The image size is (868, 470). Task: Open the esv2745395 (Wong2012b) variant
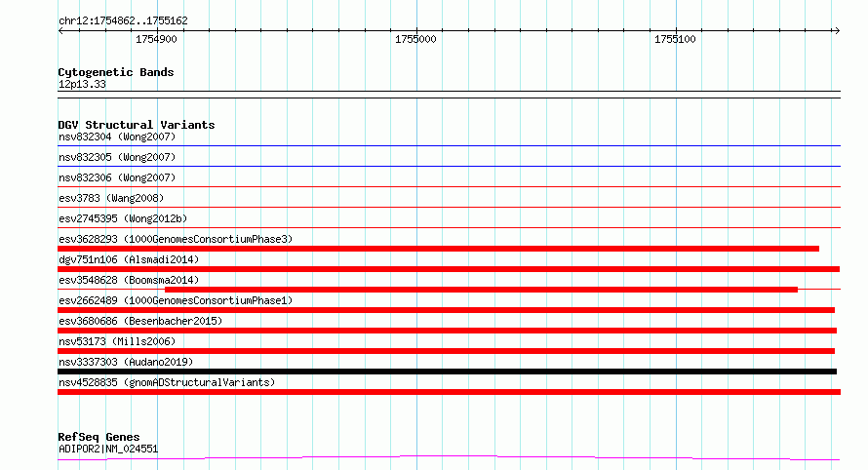pos(123,218)
